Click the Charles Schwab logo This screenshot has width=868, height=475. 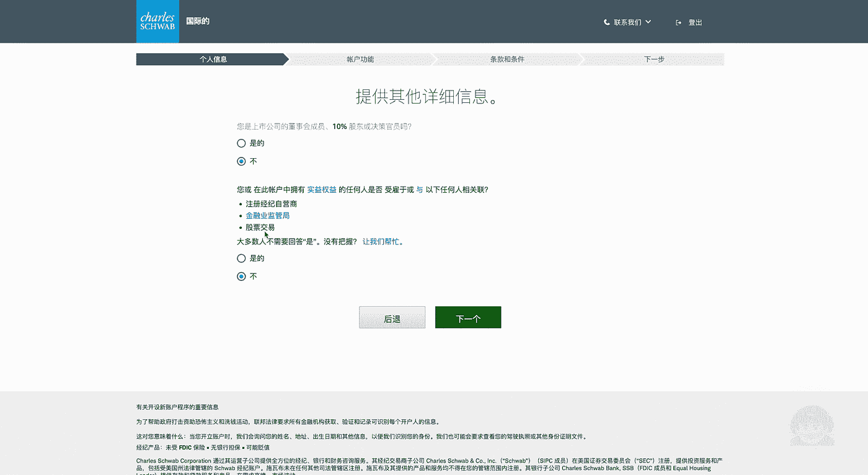(x=157, y=22)
